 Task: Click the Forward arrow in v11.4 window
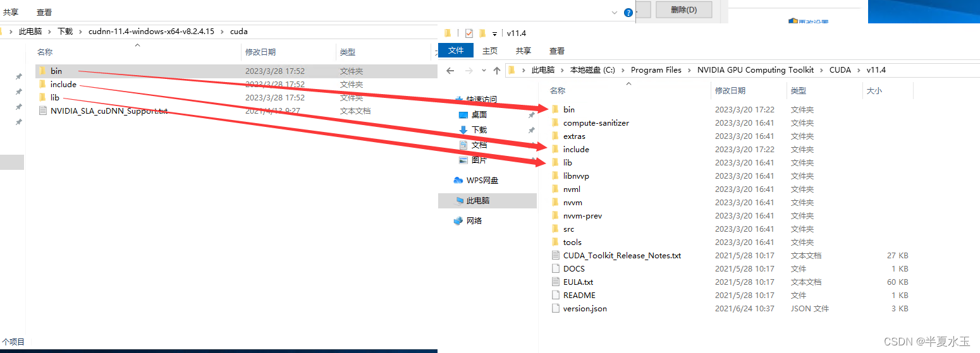point(469,70)
